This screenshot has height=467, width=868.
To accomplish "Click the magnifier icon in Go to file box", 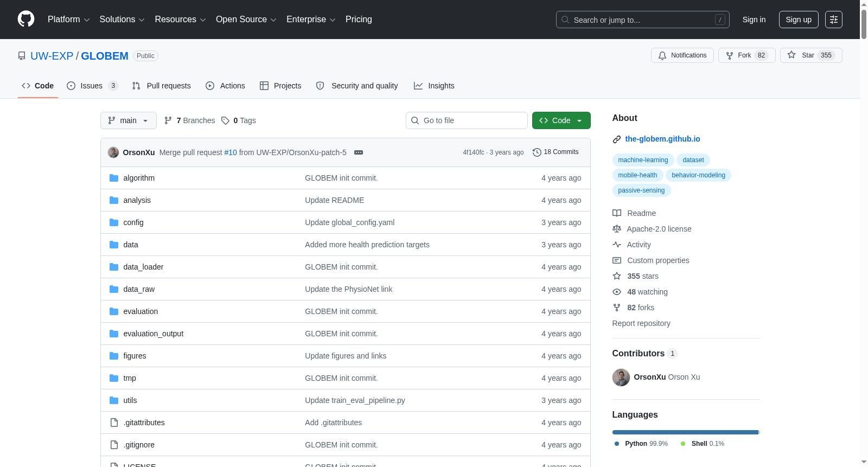I will [415, 120].
